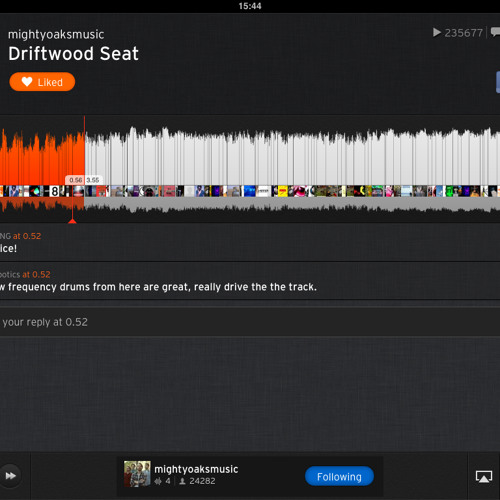Open comments via the speech bubble icon

pos(496,33)
